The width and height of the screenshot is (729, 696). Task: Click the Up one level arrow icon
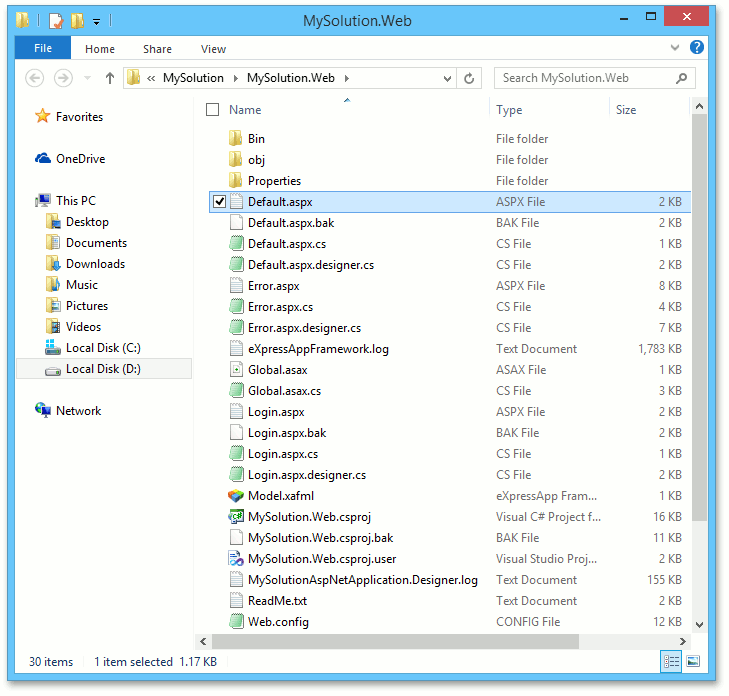click(x=109, y=78)
